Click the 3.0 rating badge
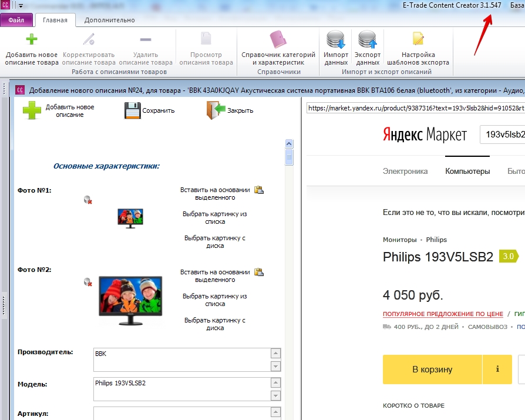 pyautogui.click(x=509, y=256)
